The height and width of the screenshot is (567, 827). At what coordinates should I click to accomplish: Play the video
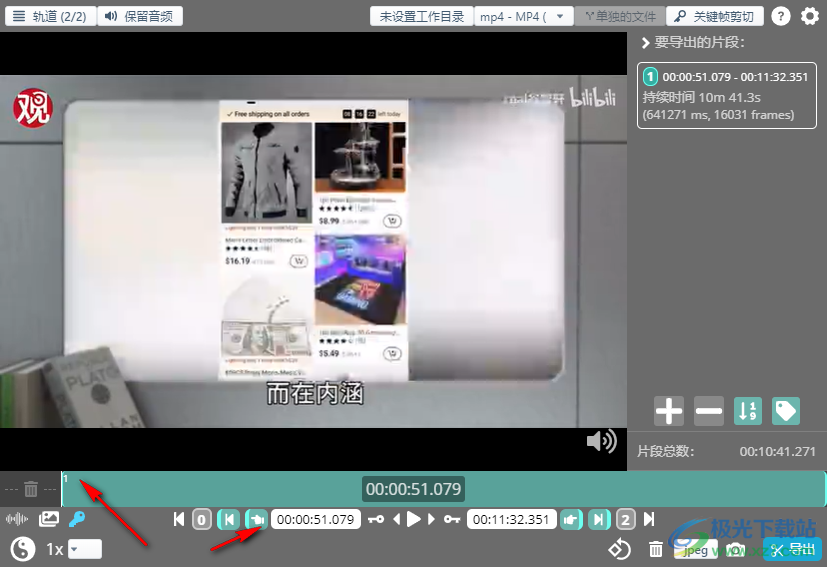(414, 520)
